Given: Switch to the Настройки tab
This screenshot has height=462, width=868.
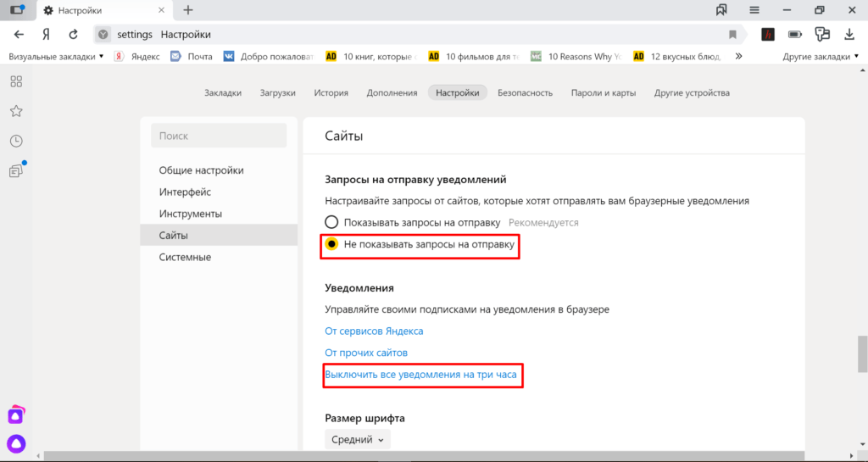Looking at the screenshot, I should (x=457, y=93).
